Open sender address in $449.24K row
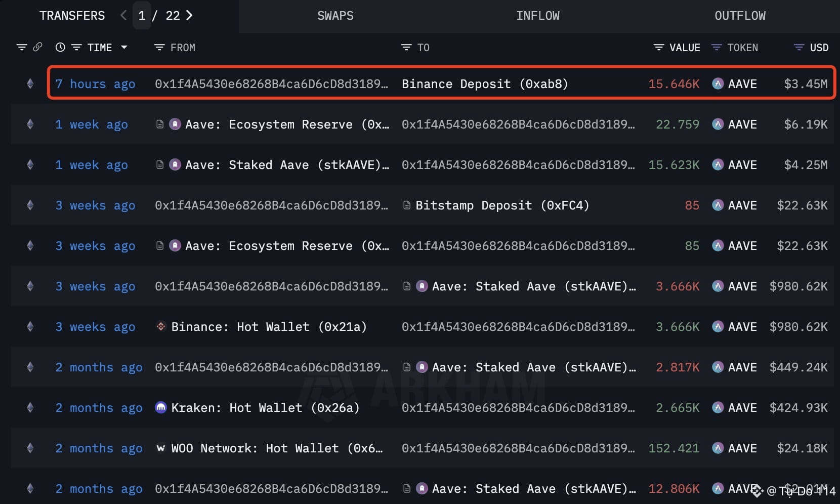 pyautogui.click(x=271, y=367)
